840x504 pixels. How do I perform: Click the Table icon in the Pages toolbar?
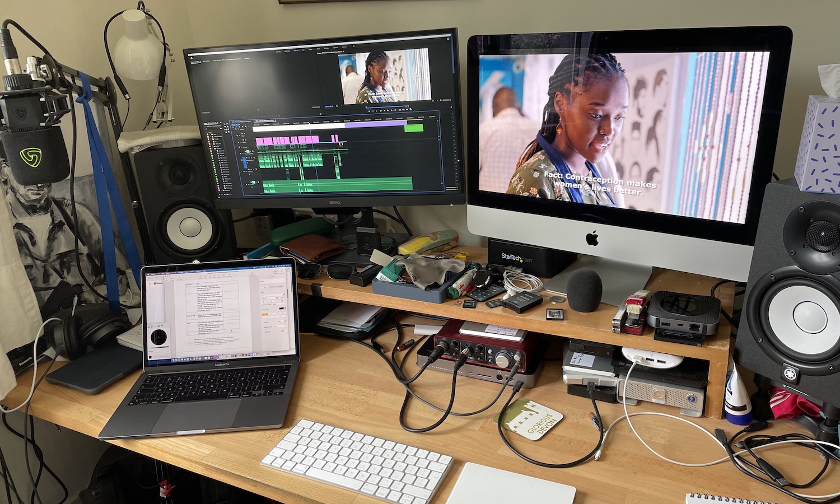pyautogui.click(x=206, y=277)
